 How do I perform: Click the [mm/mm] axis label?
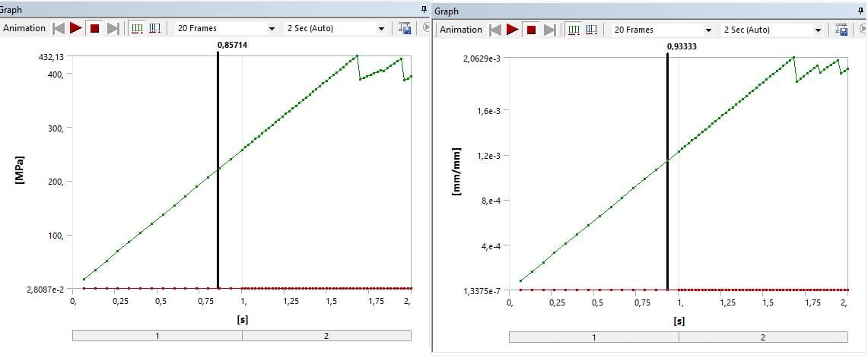click(456, 172)
